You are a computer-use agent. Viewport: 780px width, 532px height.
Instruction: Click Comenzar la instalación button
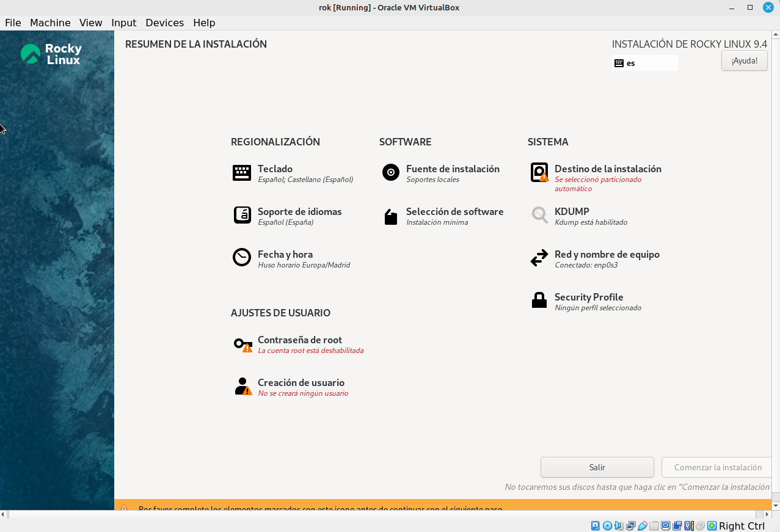[717, 467]
